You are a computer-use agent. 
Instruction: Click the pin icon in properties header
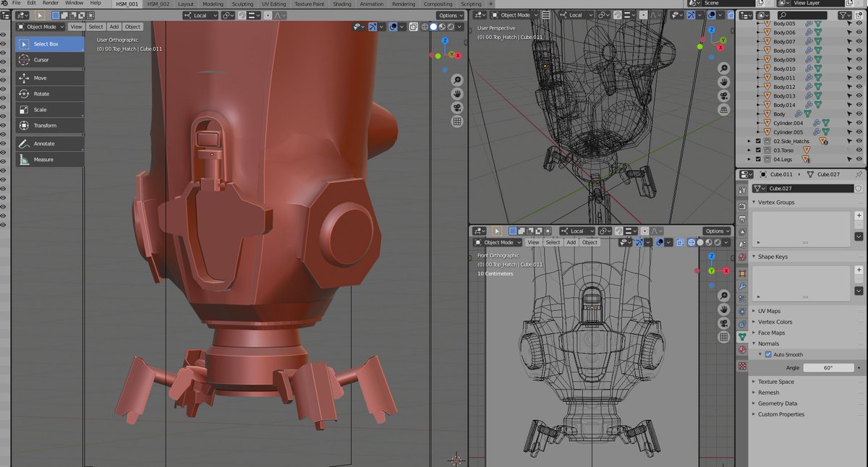click(x=859, y=174)
